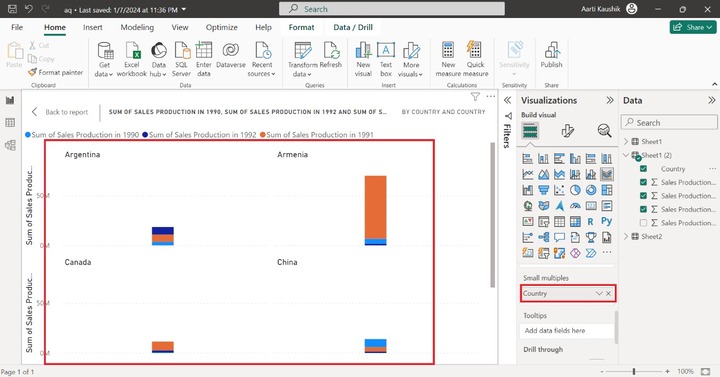Screen dimensions: 720x377
Task: Select the Clustered column chart visual
Action: 575,159
